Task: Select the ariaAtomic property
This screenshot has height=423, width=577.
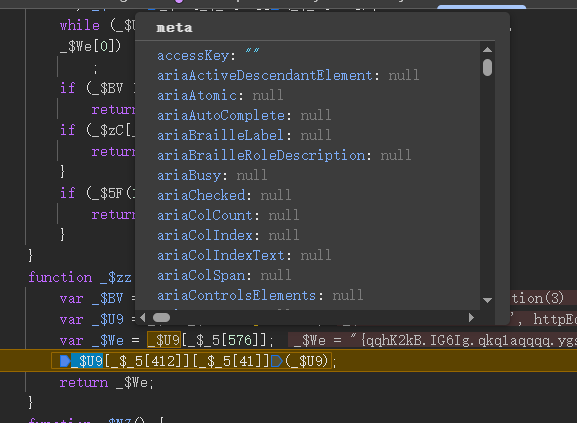Action: coord(220,96)
